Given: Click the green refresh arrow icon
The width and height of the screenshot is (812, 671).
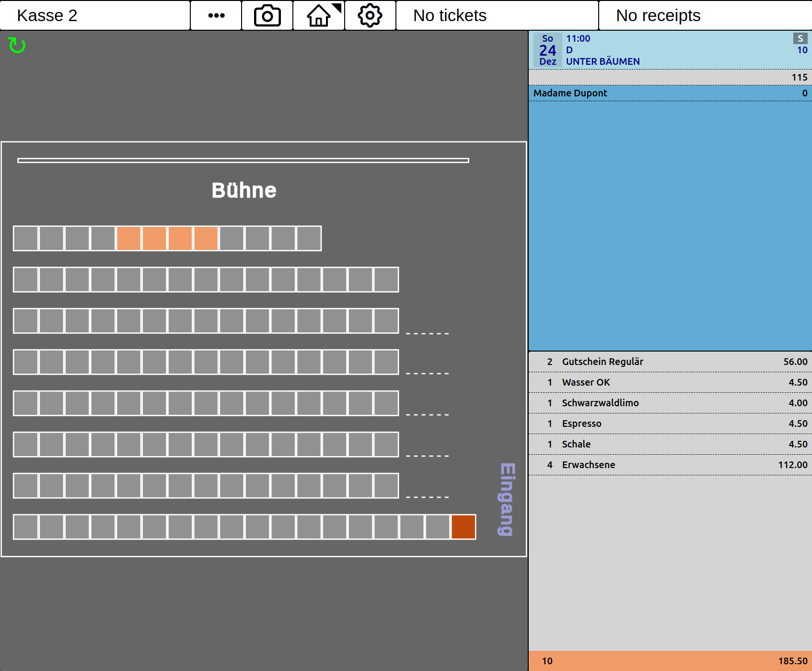Looking at the screenshot, I should (x=17, y=46).
